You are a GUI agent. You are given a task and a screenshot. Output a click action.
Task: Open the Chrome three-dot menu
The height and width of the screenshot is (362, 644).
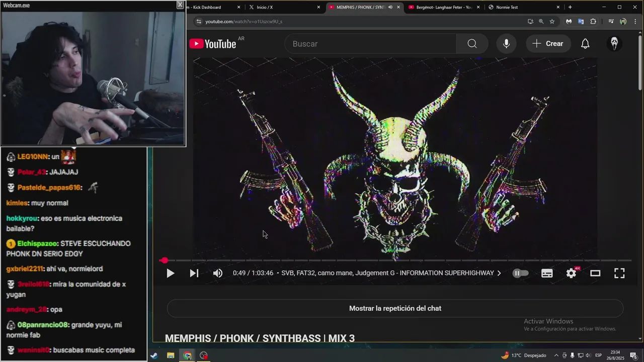tap(635, 22)
